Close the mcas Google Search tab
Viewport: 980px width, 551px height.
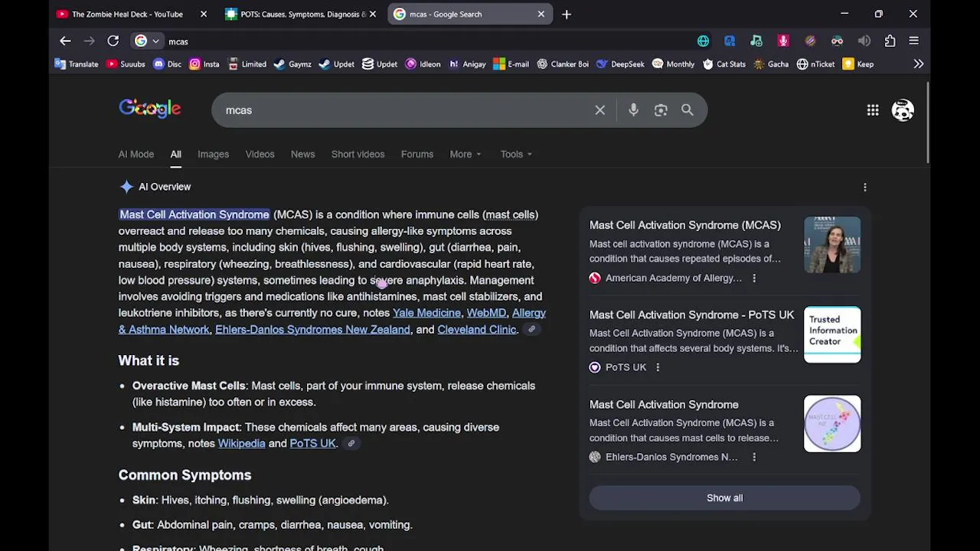pyautogui.click(x=541, y=14)
